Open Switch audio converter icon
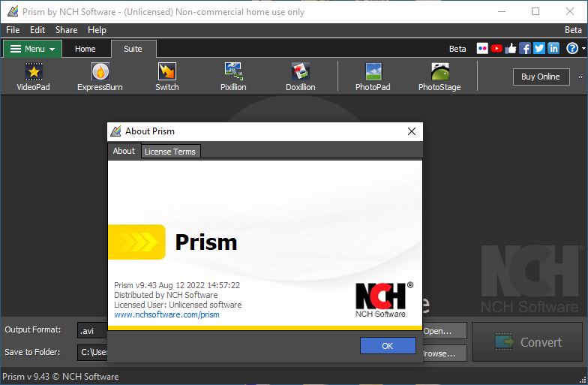Viewport: 588px width, 385px height. 166,77
